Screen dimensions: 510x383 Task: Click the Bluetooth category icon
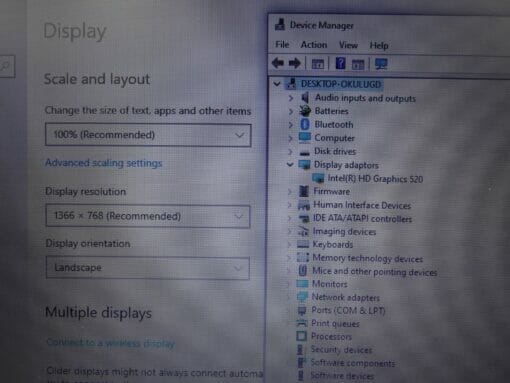click(x=305, y=124)
